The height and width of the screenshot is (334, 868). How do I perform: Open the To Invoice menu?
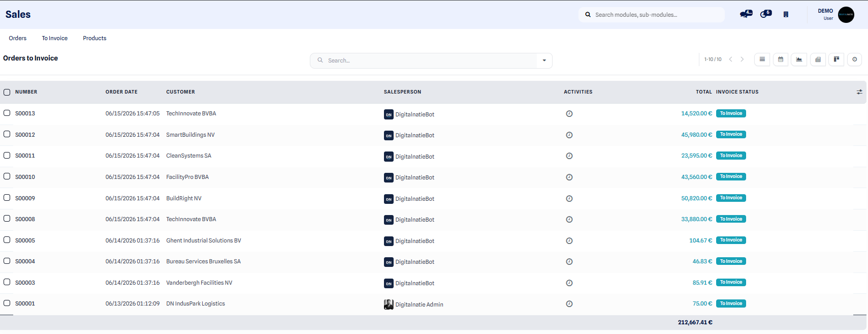[x=55, y=38]
